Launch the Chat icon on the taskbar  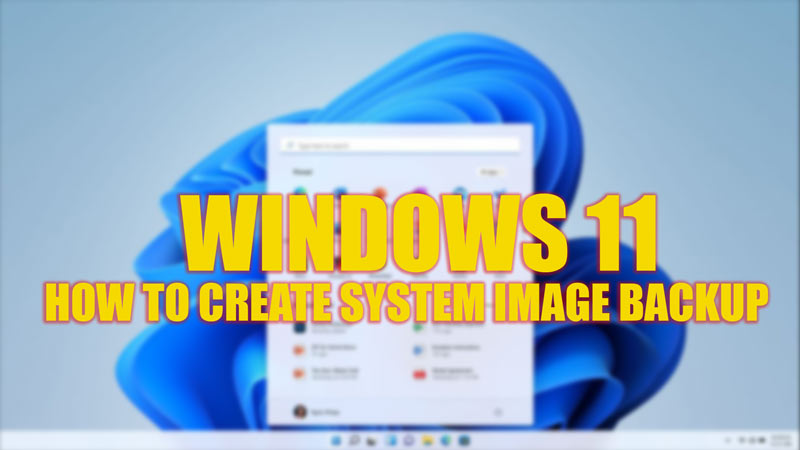point(409,440)
